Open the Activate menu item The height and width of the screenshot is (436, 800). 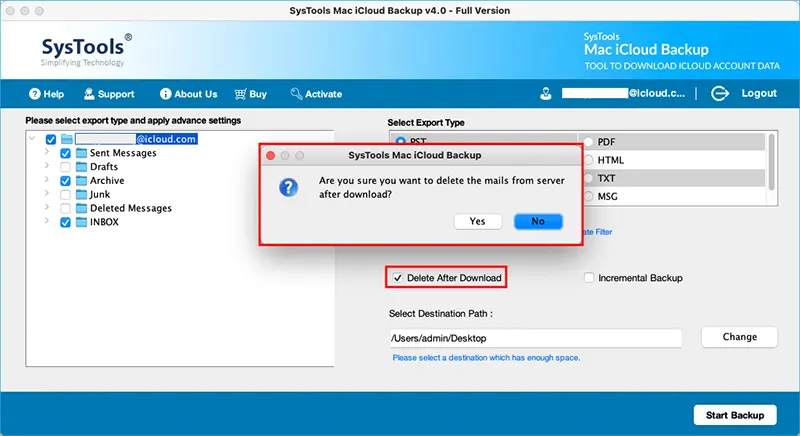(x=316, y=94)
